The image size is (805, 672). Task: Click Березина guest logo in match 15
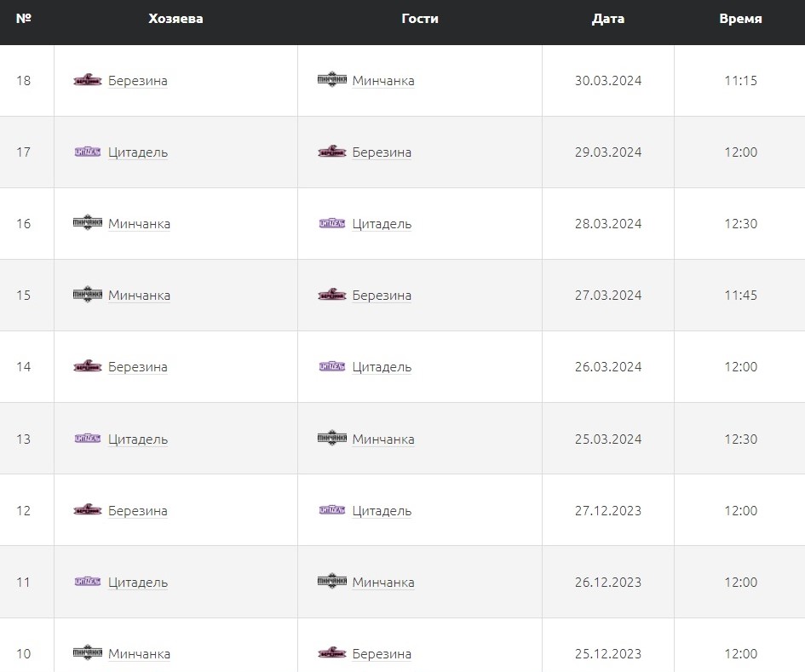(331, 295)
